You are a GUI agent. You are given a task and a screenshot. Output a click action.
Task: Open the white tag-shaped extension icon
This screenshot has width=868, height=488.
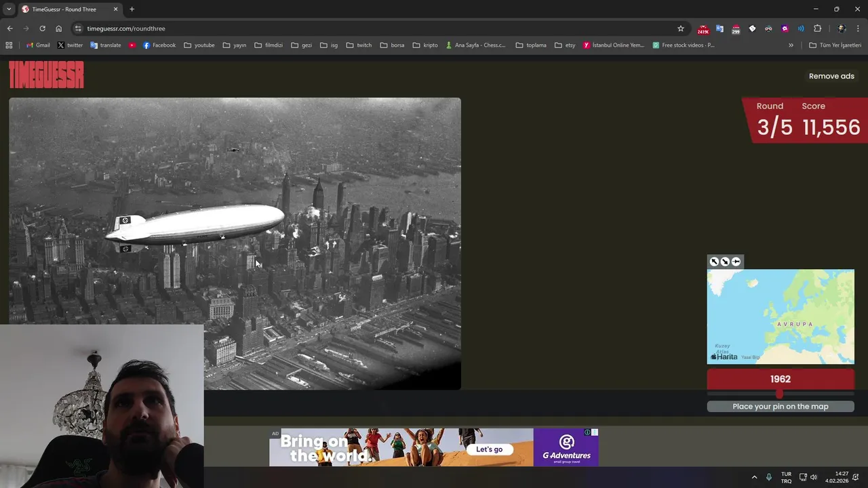tap(752, 28)
